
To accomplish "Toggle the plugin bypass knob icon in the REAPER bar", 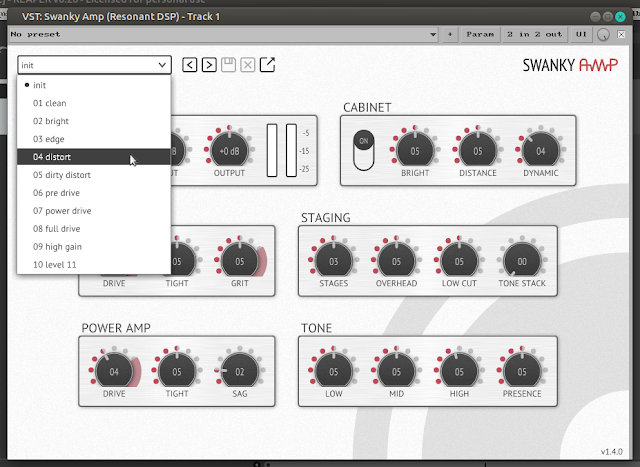I will tap(603, 35).
